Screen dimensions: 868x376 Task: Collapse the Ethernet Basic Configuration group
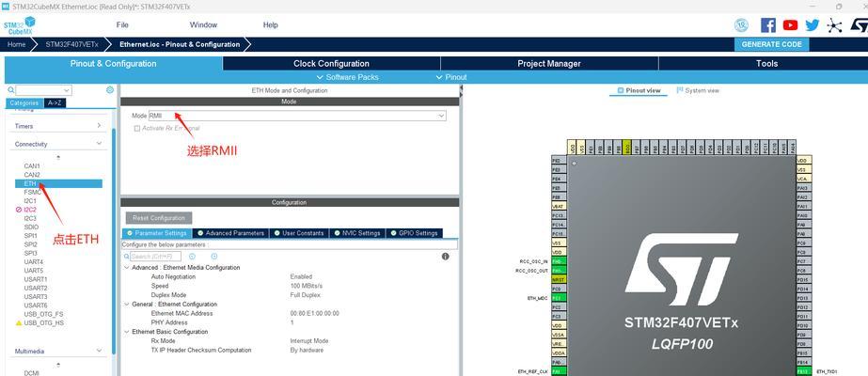click(126, 332)
